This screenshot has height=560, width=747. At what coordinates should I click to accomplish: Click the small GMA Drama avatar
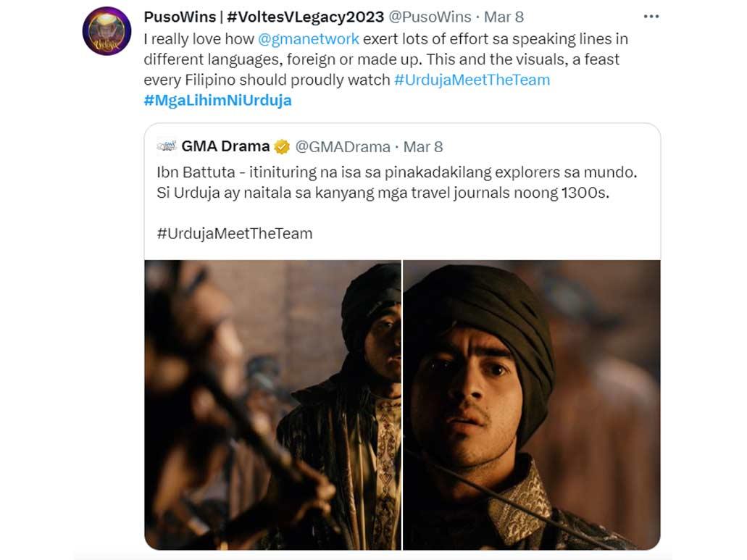click(x=167, y=146)
